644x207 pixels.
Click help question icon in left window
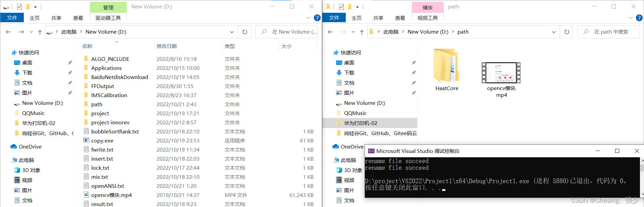[x=317, y=18]
